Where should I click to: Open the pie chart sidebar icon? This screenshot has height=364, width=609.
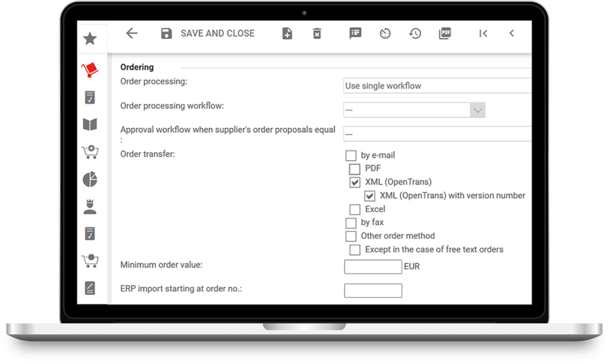pos(90,180)
